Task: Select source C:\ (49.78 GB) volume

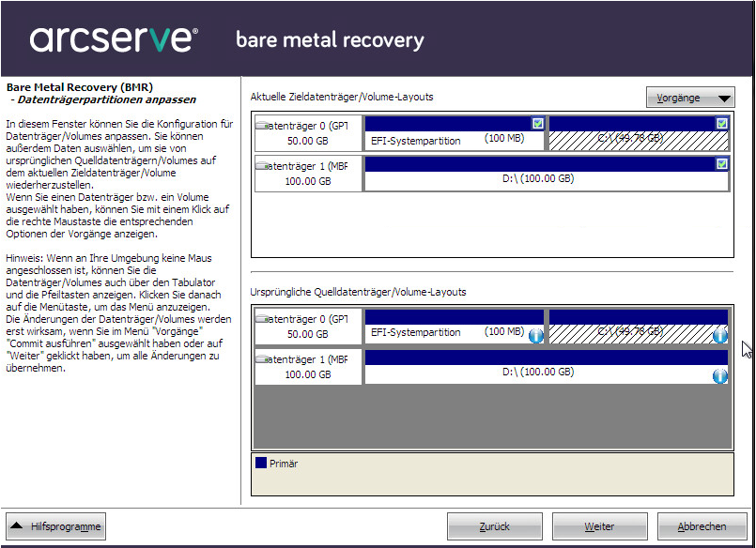Action: [639, 327]
